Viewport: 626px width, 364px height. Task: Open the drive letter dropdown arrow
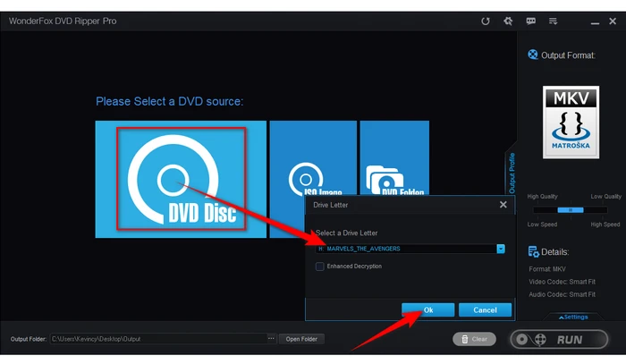coord(501,249)
